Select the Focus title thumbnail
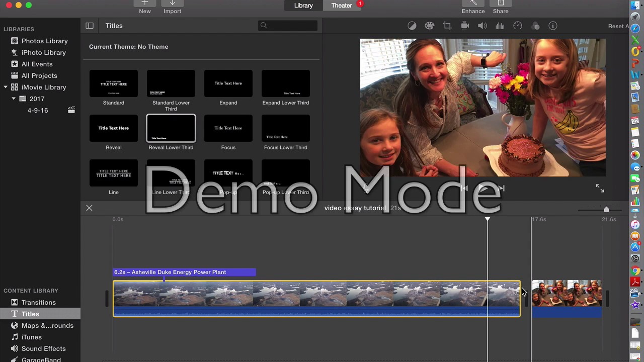 [x=228, y=128]
